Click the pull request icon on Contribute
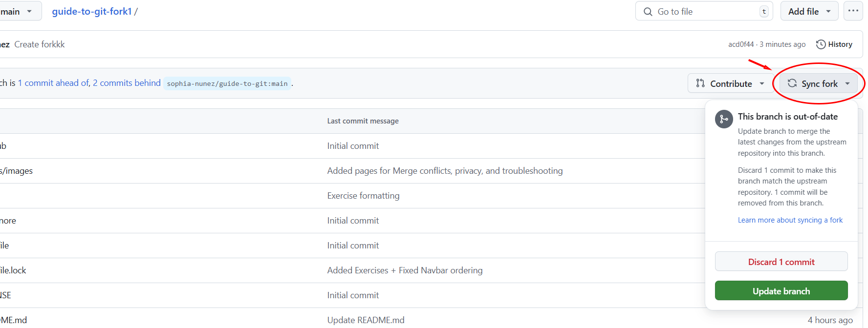The height and width of the screenshot is (328, 868). (x=700, y=83)
